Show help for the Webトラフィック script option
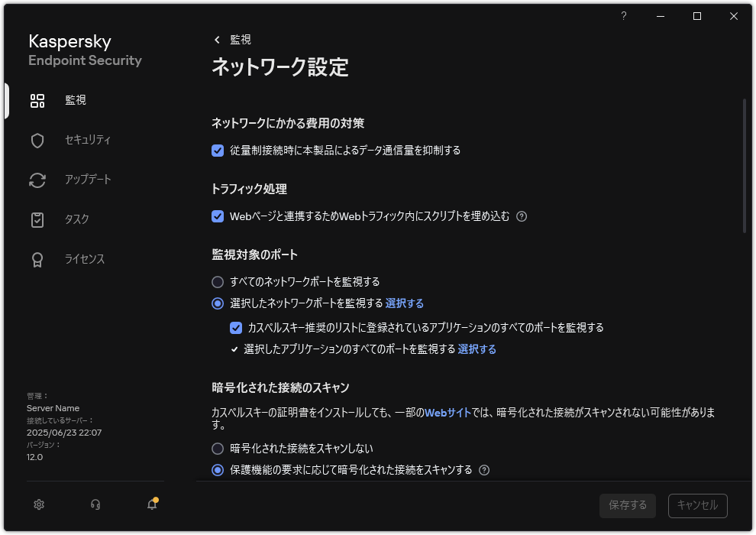The height and width of the screenshot is (535, 756). pos(521,216)
